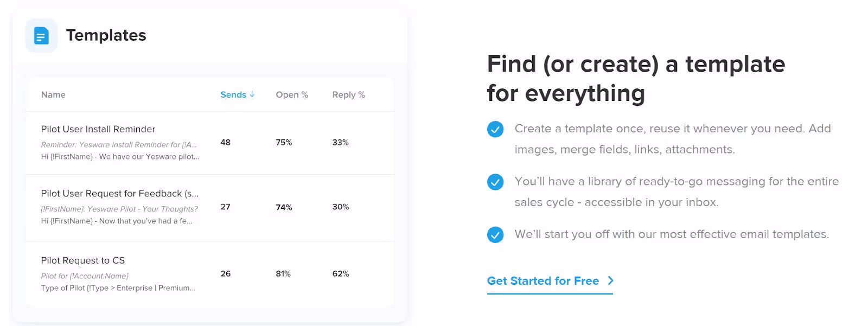Click the downward sort arrow next to Sends

[253, 94]
